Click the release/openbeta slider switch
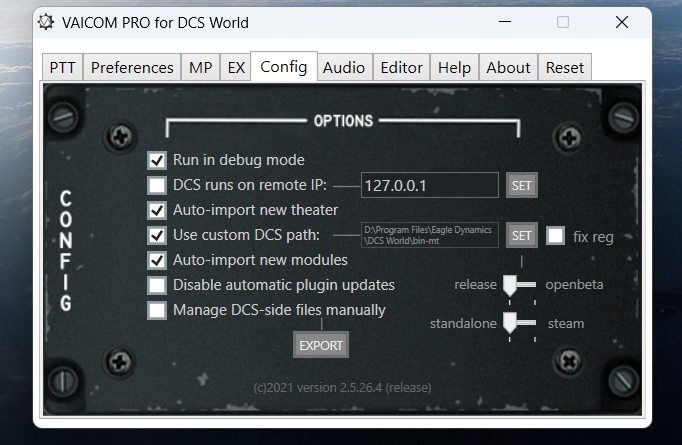The height and width of the screenshot is (445, 682). 520,285
